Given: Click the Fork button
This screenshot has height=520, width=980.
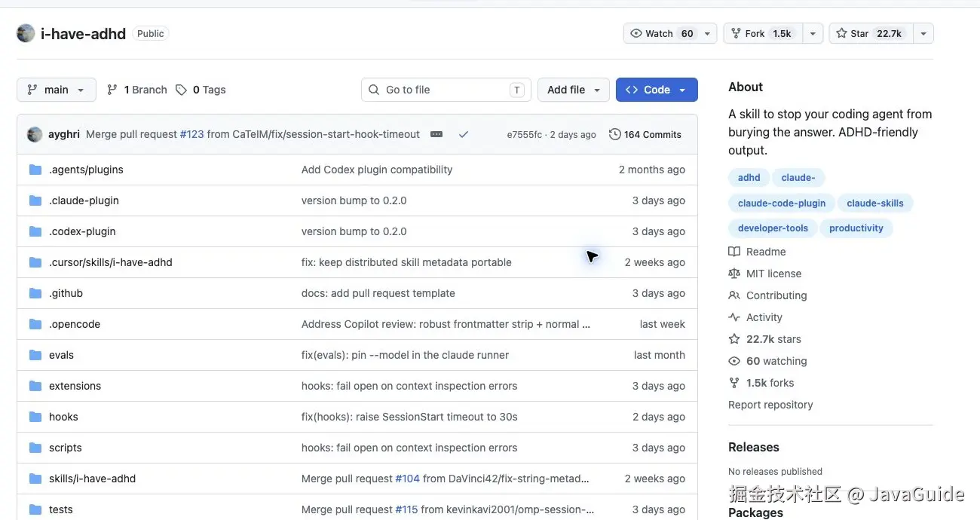Looking at the screenshot, I should click(x=762, y=33).
